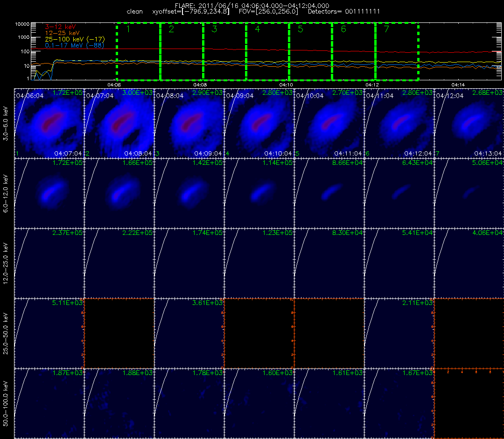The height and width of the screenshot is (439, 504).
Task: Open the 50.0-100.0 keV panel labeled 1.67E+03
Action: point(399,404)
